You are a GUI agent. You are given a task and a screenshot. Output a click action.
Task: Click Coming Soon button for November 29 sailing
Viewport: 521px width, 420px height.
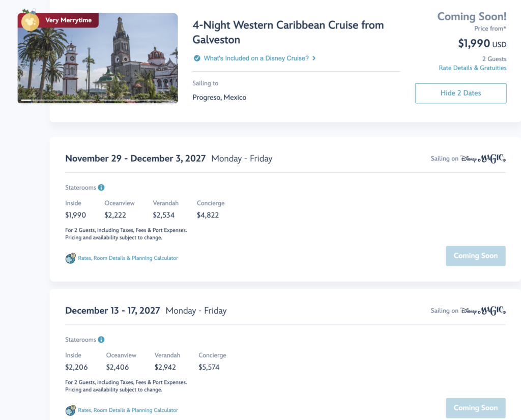(476, 256)
